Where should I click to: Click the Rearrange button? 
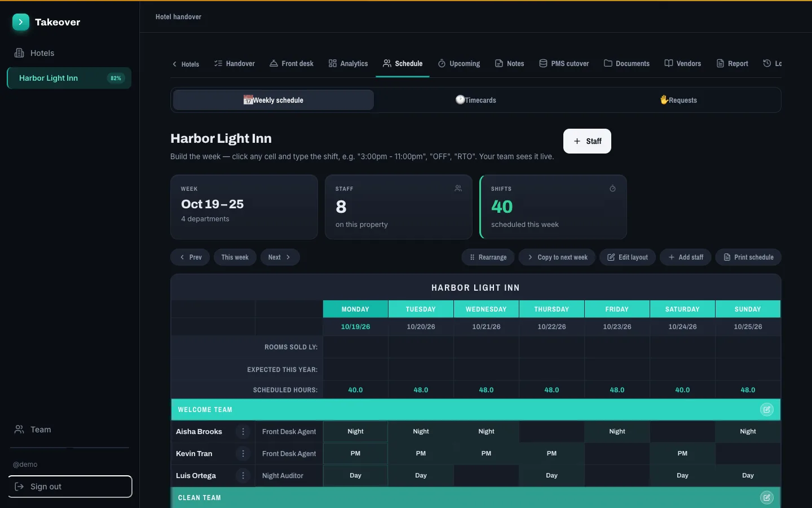[488, 257]
